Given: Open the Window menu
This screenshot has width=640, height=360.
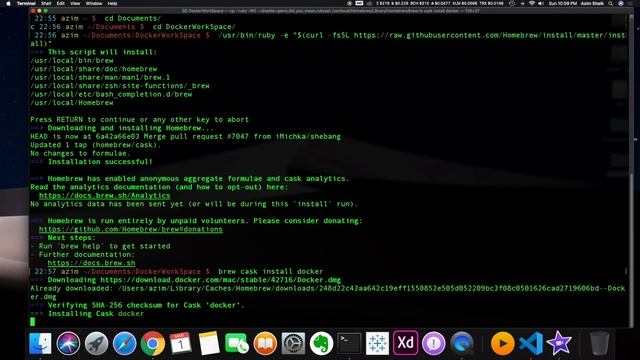Looking at the screenshot, I should coord(94,3).
